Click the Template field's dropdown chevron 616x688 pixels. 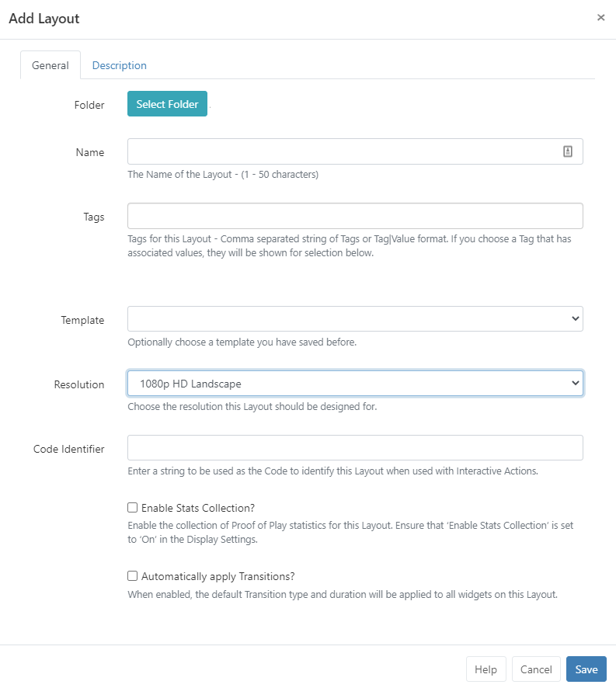574,318
